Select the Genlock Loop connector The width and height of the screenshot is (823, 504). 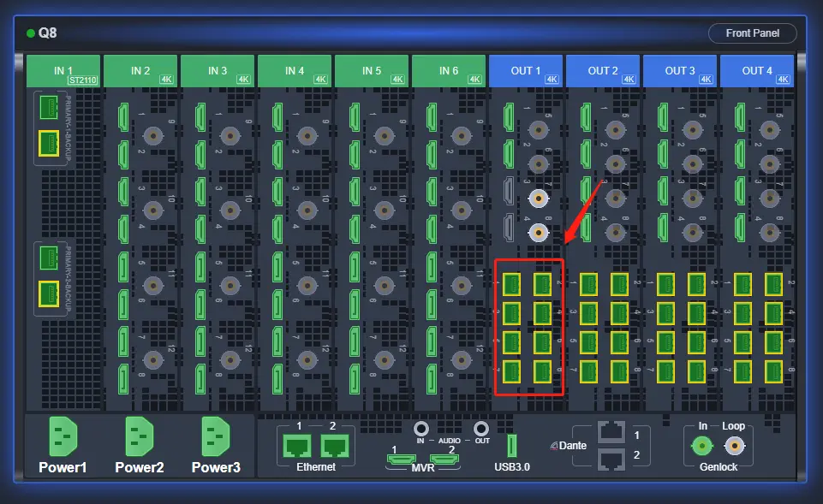(x=734, y=445)
